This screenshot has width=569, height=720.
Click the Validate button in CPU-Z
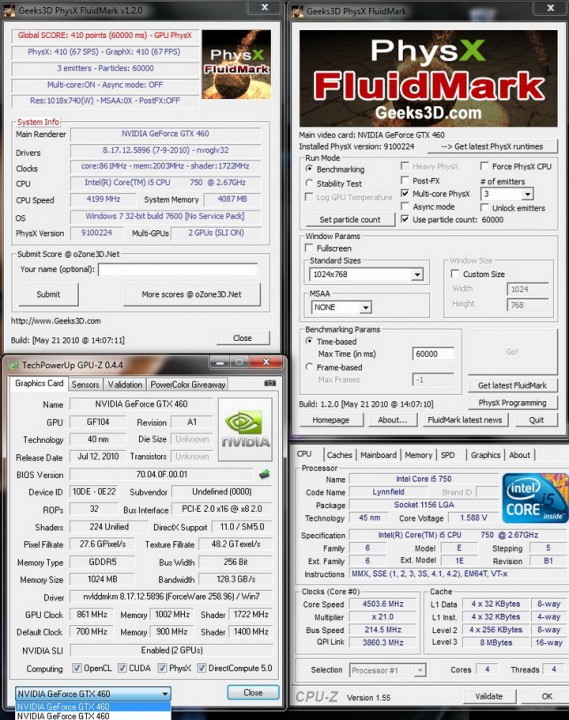pyautogui.click(x=489, y=696)
